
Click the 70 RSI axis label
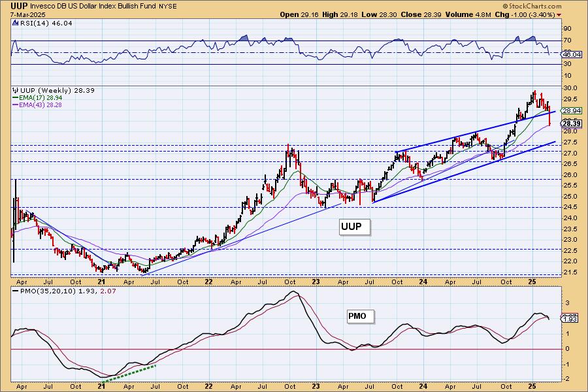(567, 41)
